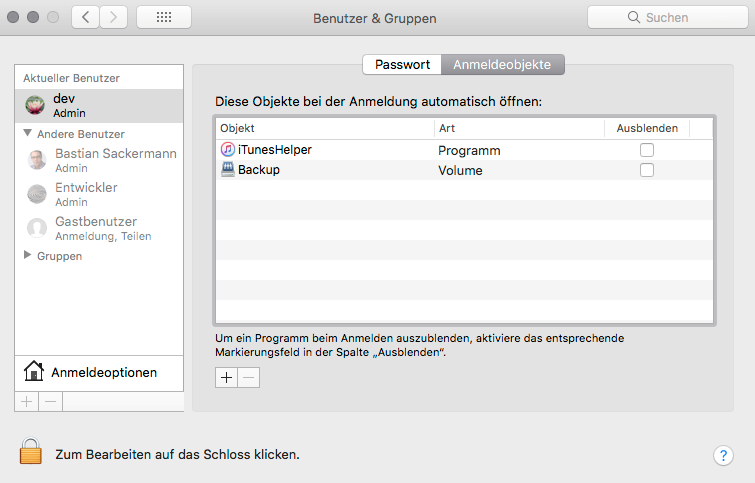Click the dev user avatar

point(36,106)
